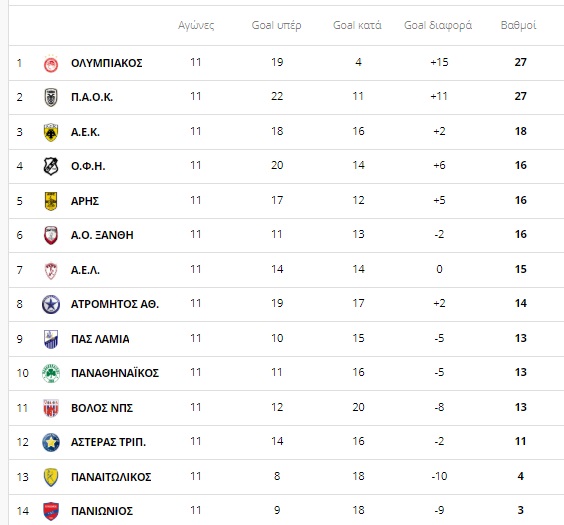Screen dimensions: 564x525
Task: Click the ΒΟΛΟΣ ΝΠΣ striped crest
Action: click(x=51, y=408)
